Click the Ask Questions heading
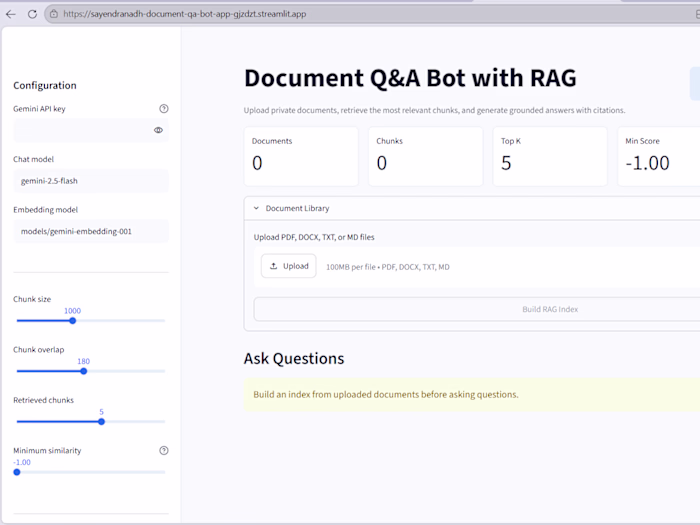The image size is (700, 525). 294,358
